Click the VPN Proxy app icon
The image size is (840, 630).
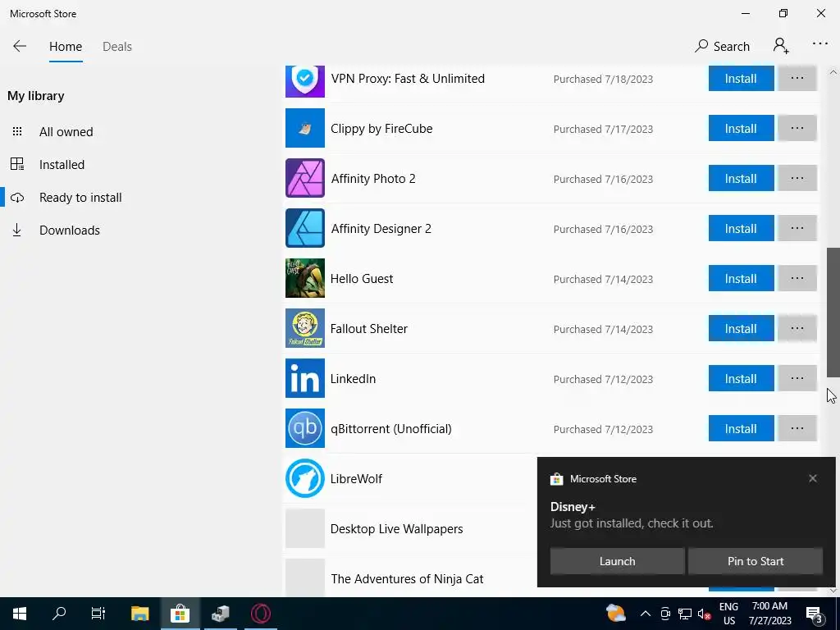305,81
